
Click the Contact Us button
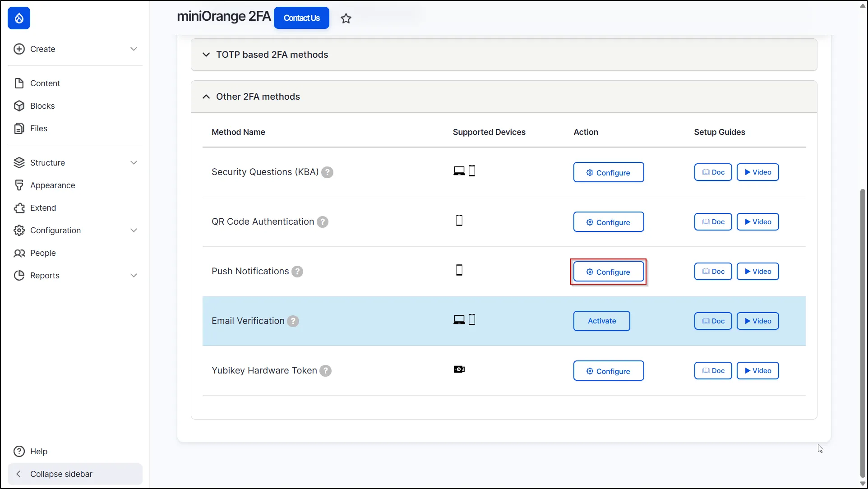[301, 18]
